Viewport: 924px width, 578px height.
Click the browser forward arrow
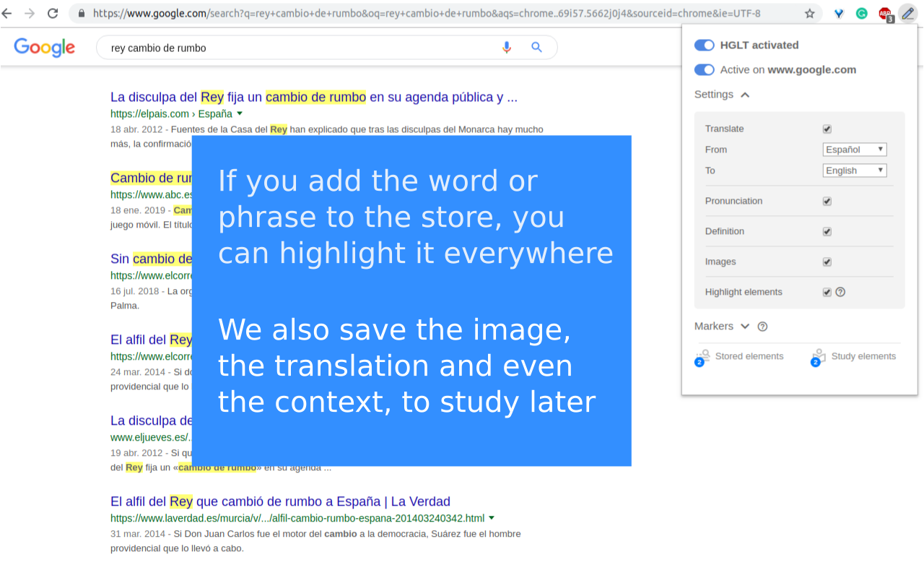[30, 13]
